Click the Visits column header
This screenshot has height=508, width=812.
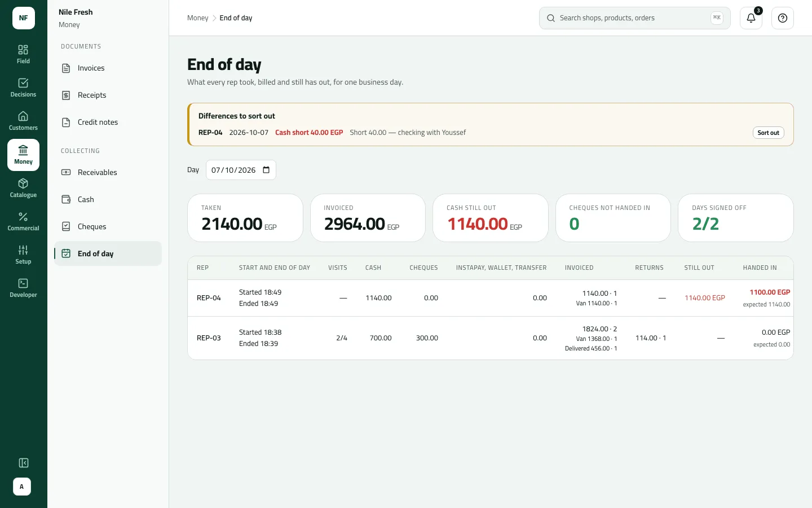coord(338,268)
